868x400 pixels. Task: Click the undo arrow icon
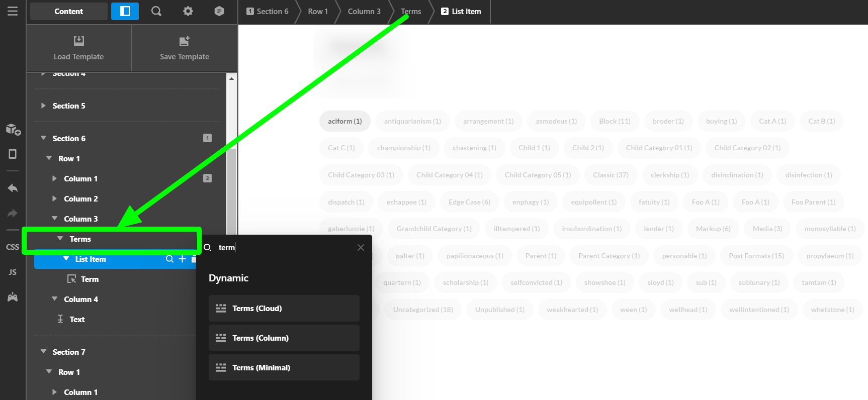pos(13,188)
